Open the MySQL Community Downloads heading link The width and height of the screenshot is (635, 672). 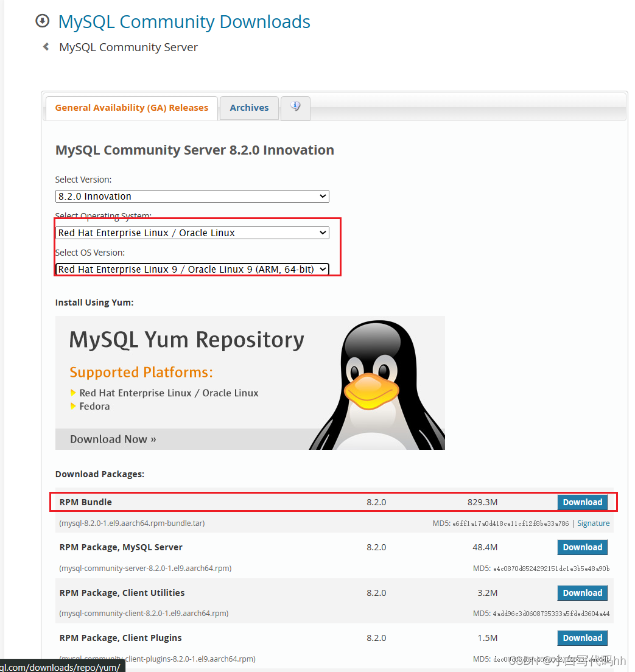[184, 21]
